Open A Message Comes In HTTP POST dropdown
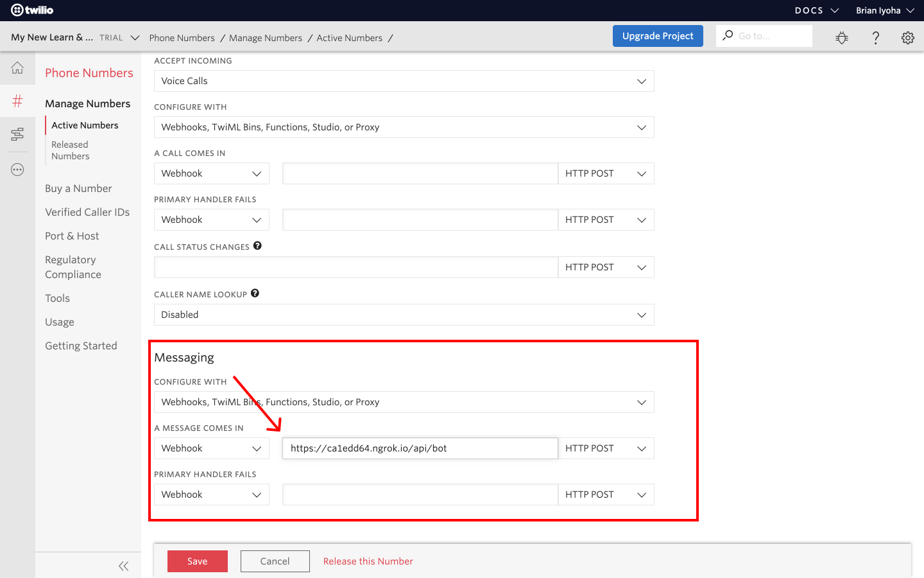This screenshot has width=924, height=578. point(606,448)
